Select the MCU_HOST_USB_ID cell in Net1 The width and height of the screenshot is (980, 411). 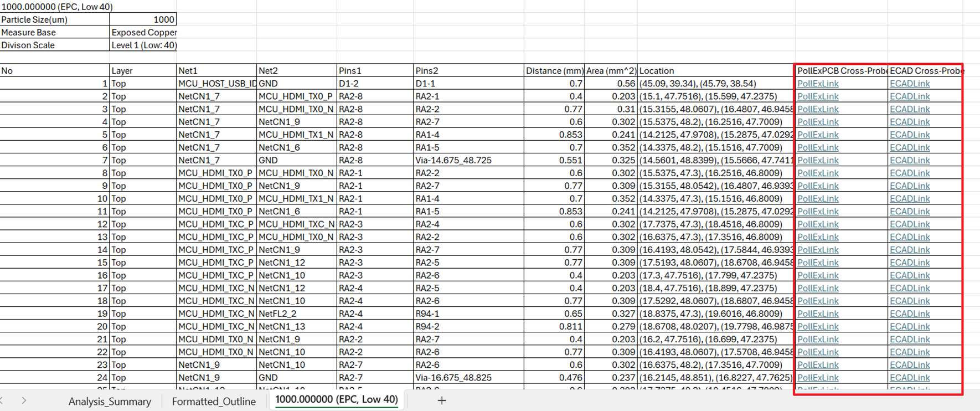click(216, 84)
